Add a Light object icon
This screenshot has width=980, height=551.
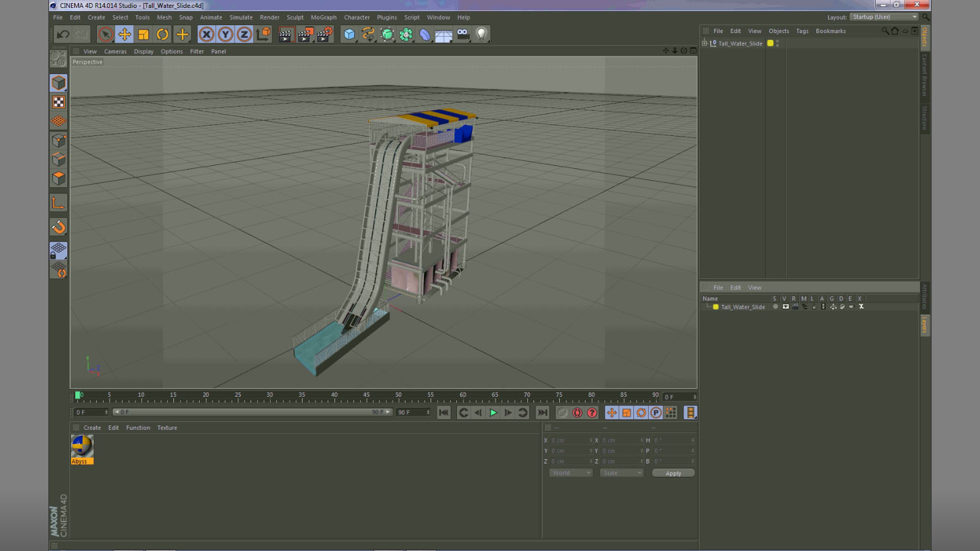(482, 34)
